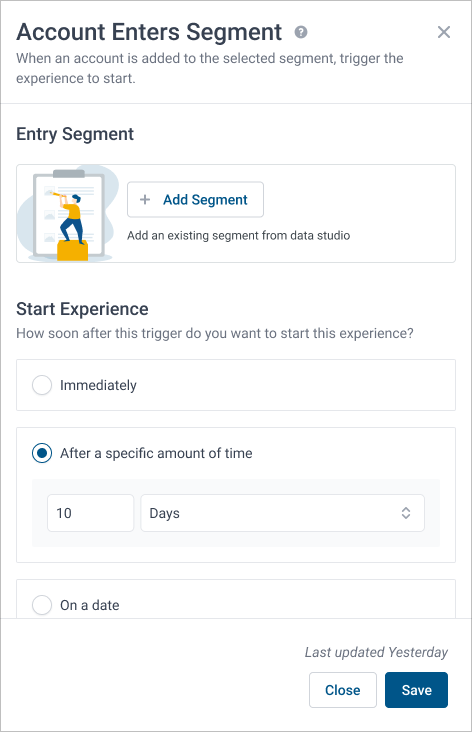
Task: Click the help question mark icon
Action: point(301,32)
